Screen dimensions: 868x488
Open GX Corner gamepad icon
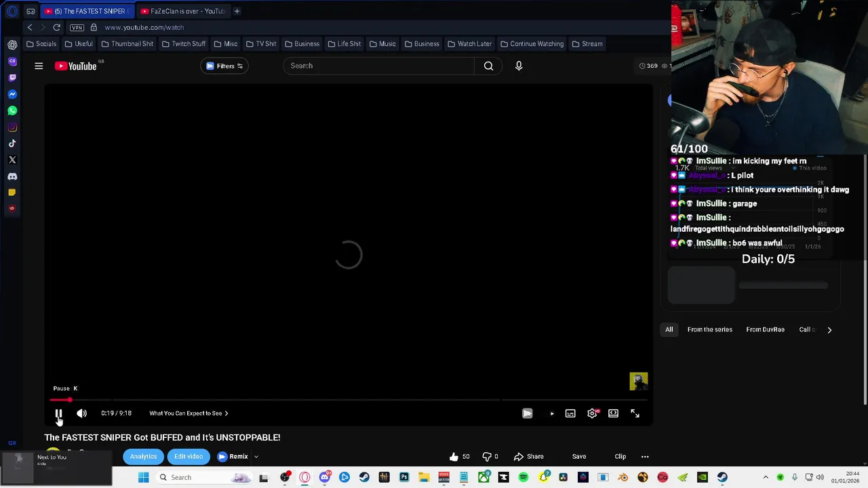(x=31, y=11)
